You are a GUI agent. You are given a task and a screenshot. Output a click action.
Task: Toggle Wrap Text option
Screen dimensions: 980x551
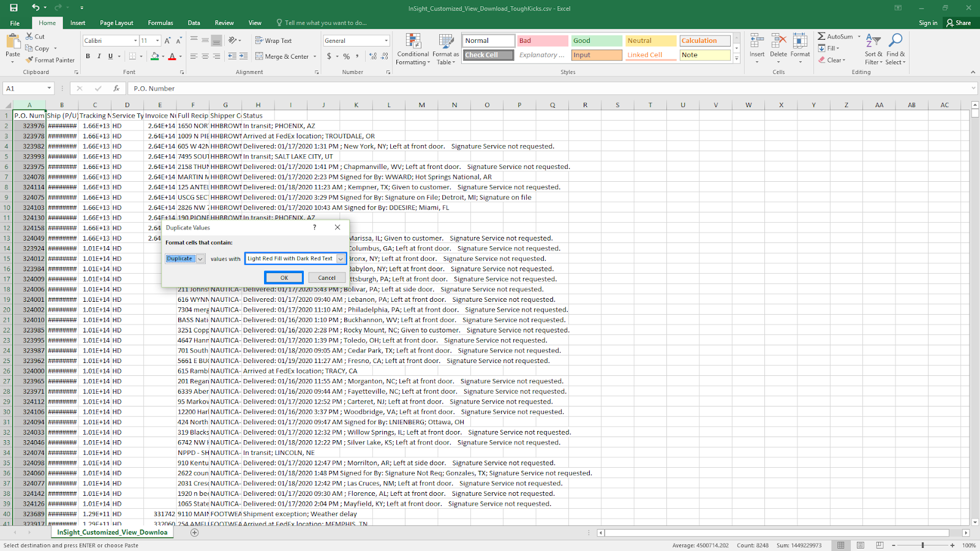[274, 40]
